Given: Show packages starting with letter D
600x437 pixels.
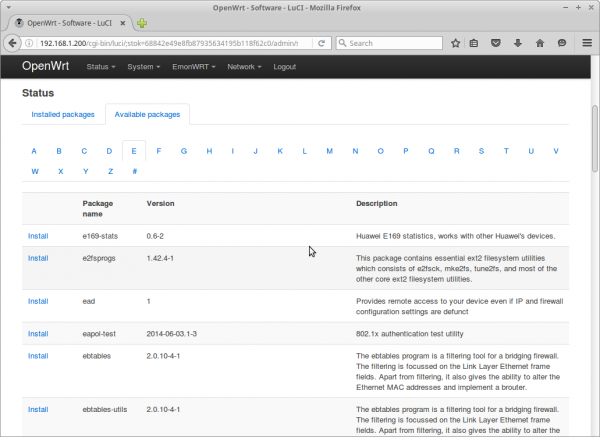Looking at the screenshot, I should [109, 151].
